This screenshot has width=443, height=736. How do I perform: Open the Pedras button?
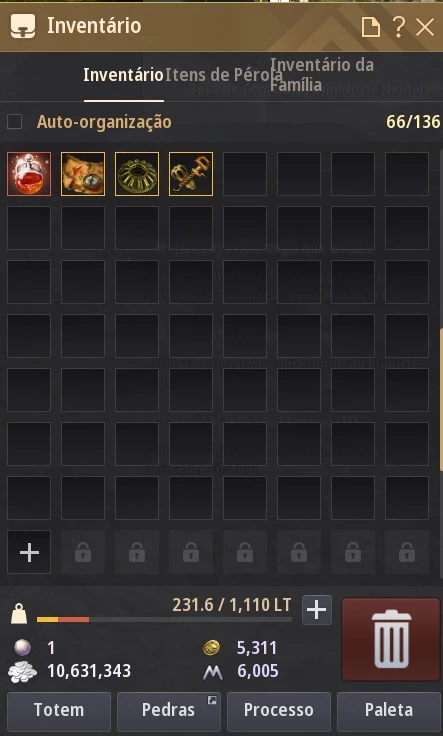[x=169, y=710]
